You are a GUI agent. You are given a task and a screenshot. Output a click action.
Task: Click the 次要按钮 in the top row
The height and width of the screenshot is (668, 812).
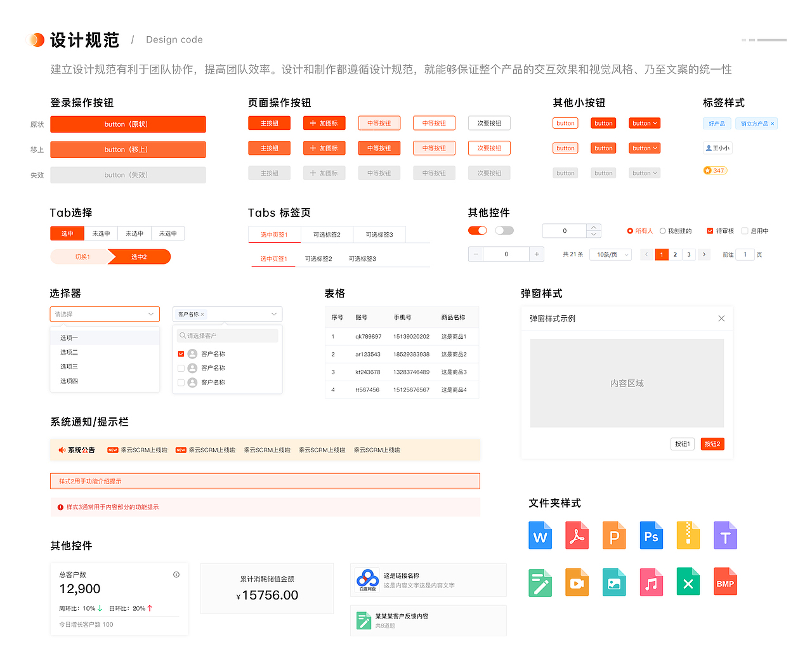tap(489, 123)
